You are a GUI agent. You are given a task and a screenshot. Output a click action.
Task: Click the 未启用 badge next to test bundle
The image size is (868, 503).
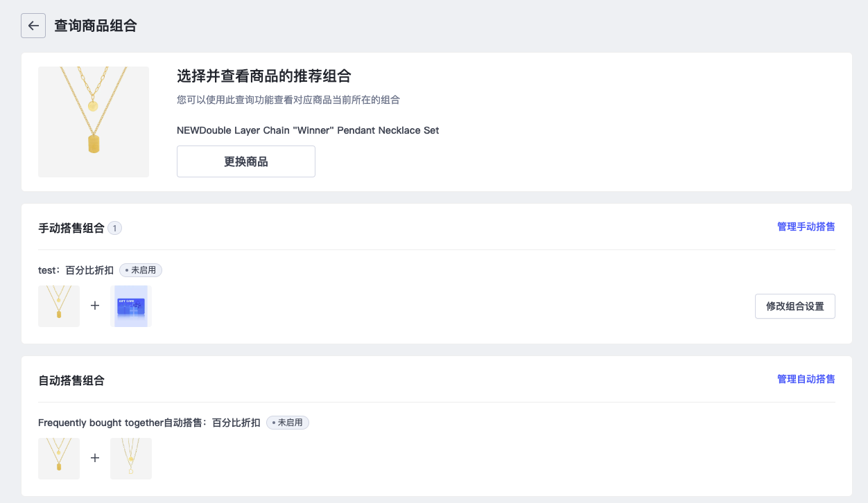coord(141,270)
